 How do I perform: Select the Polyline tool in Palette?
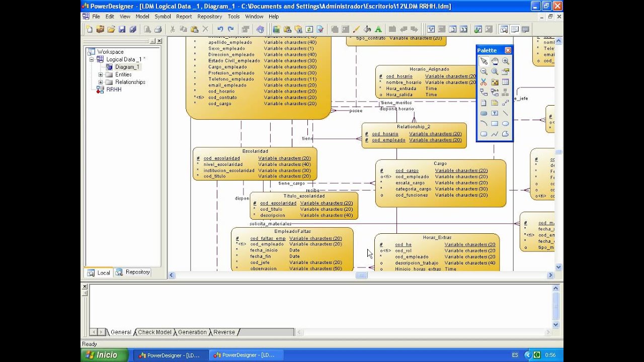tap(495, 134)
